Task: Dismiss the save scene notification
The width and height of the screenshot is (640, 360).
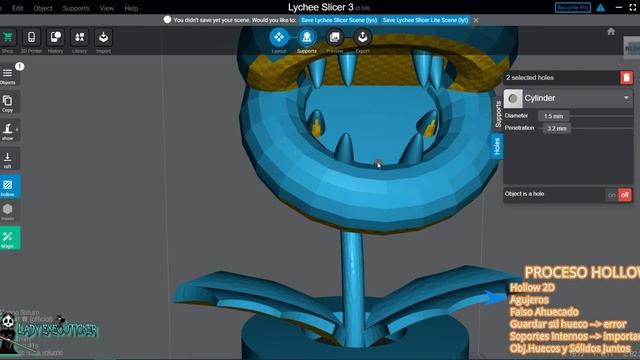Action: (x=476, y=20)
